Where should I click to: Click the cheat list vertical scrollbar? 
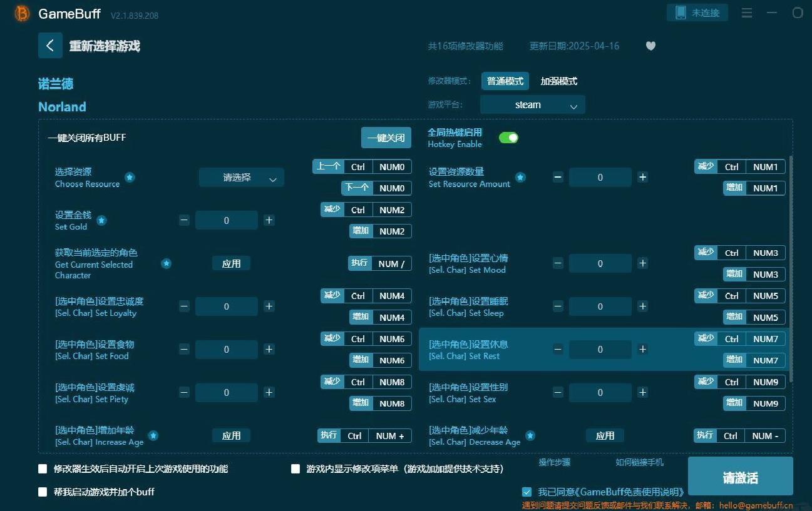(791, 269)
